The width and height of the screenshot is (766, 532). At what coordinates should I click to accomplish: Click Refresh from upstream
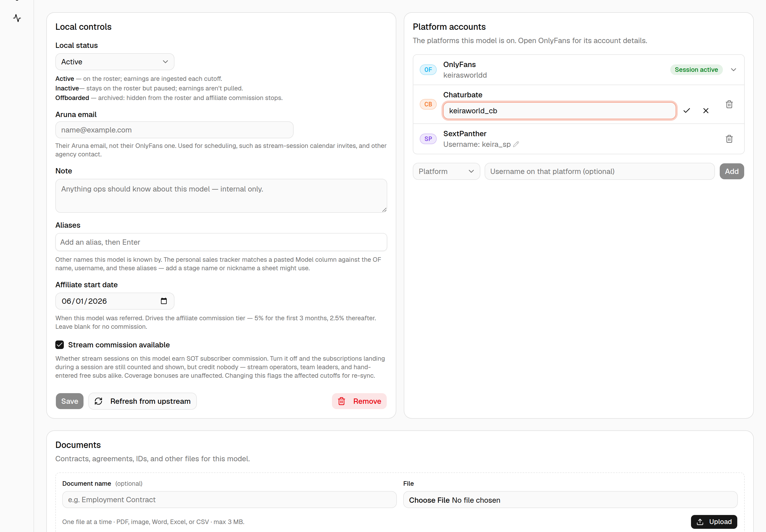coord(143,401)
